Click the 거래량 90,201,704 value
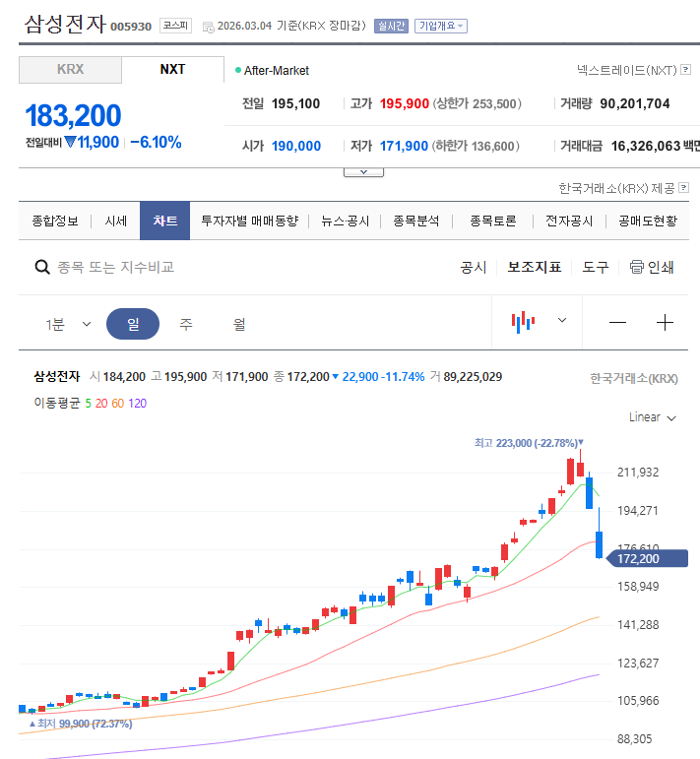The height and width of the screenshot is (759, 700). point(635,103)
